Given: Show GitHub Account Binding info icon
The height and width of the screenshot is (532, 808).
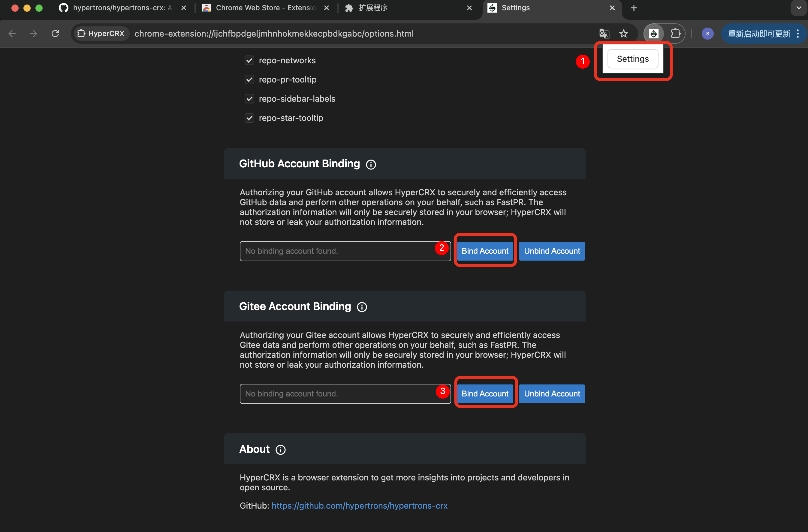Looking at the screenshot, I should coord(371,165).
